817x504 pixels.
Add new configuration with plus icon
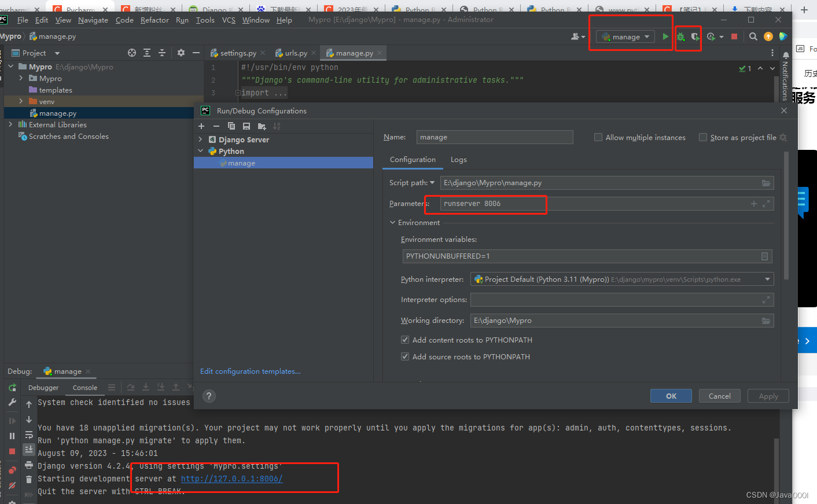(x=201, y=126)
